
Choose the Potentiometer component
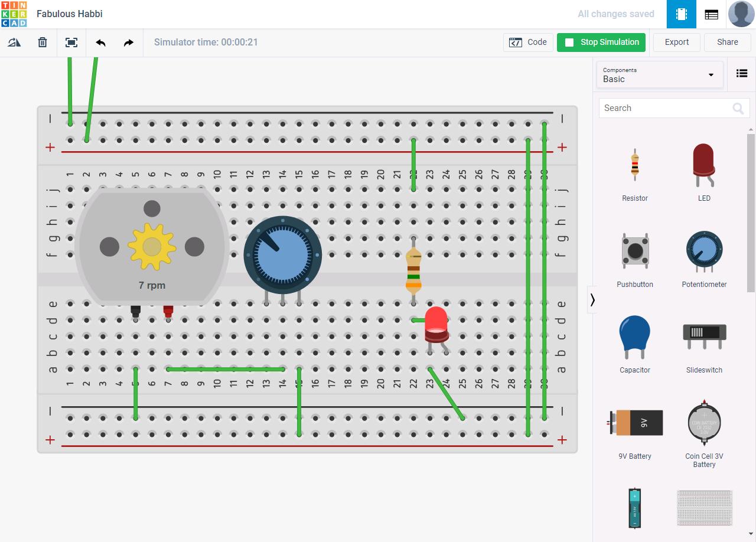(703, 257)
